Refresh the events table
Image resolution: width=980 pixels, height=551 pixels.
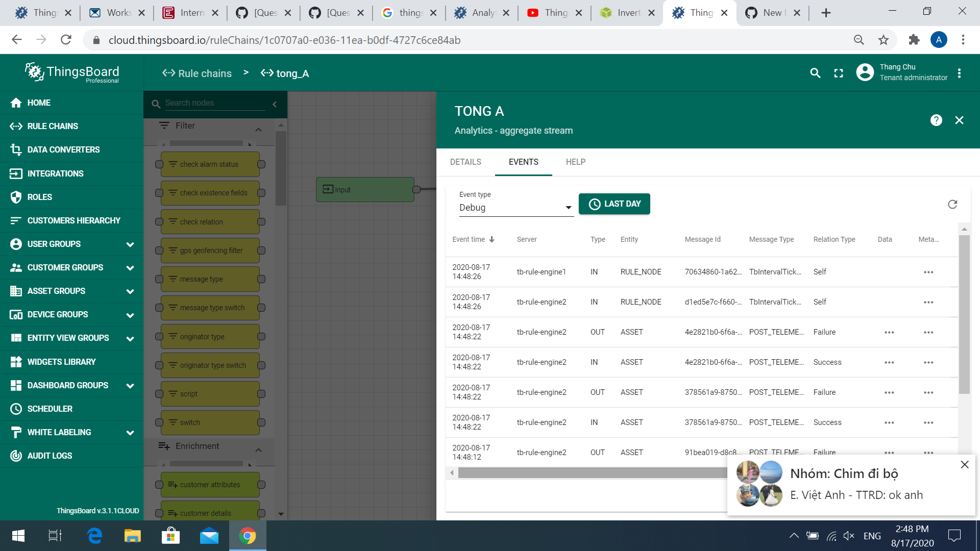[952, 205]
